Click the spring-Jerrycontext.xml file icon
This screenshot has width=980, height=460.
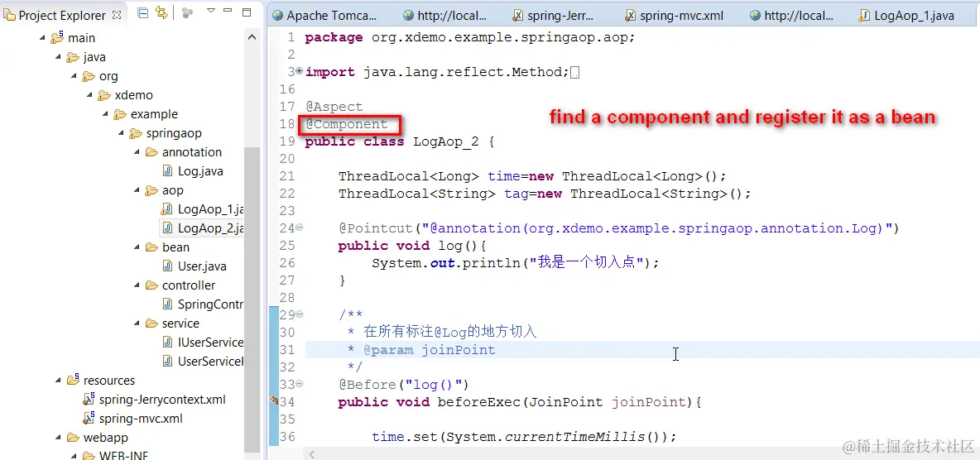click(89, 400)
